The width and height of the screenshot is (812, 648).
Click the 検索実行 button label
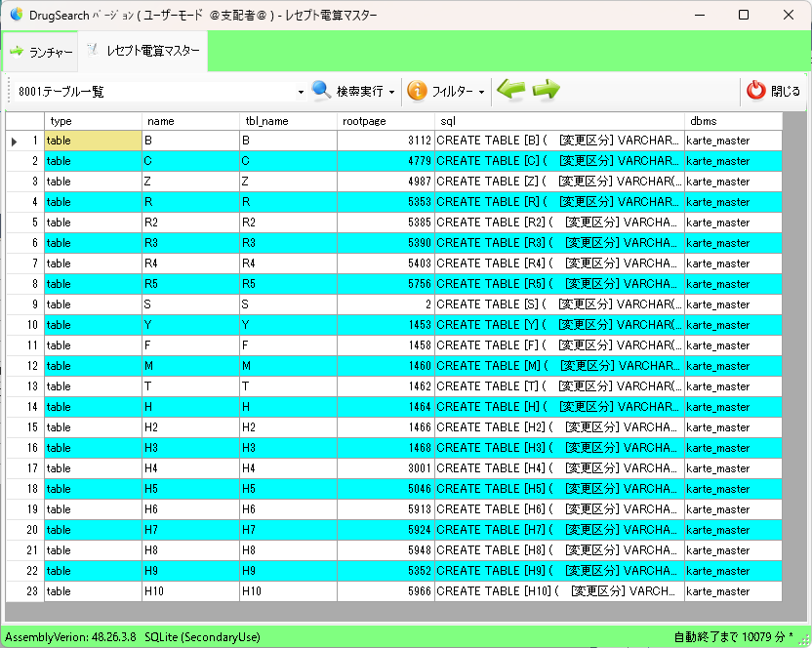click(360, 91)
